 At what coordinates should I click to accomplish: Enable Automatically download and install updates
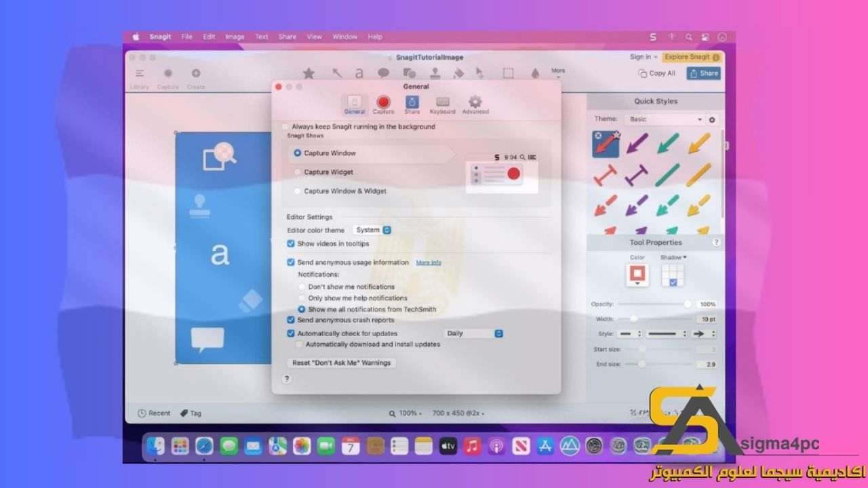[x=299, y=344]
